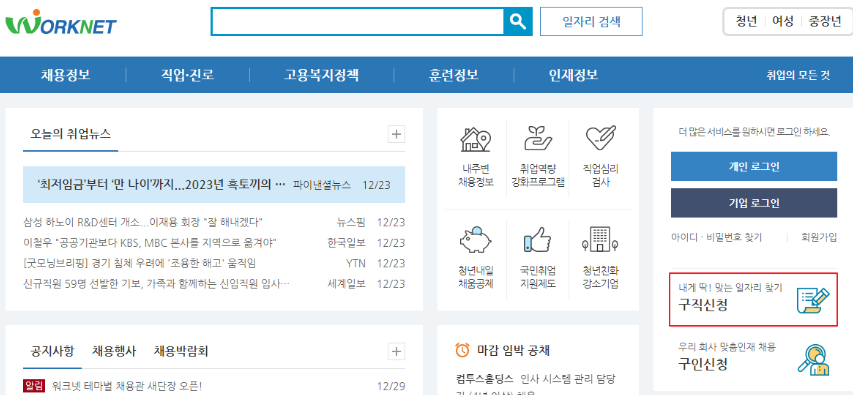Click 더 많은 서비스를 원하시면 로그인 text
Viewport: 853px width, 395px height.
(x=754, y=132)
